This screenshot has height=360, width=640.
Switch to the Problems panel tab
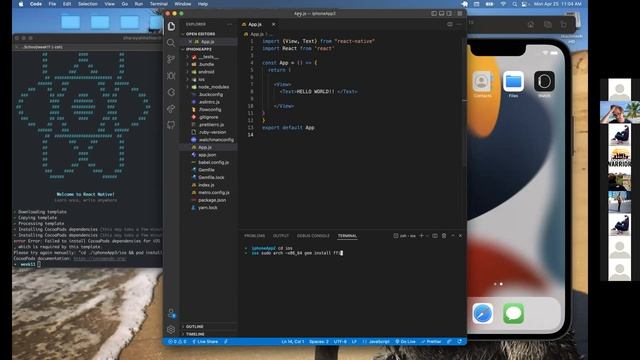255,236
